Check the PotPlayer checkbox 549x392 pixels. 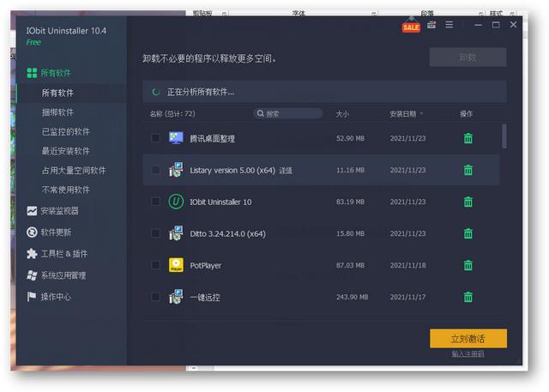coord(155,265)
